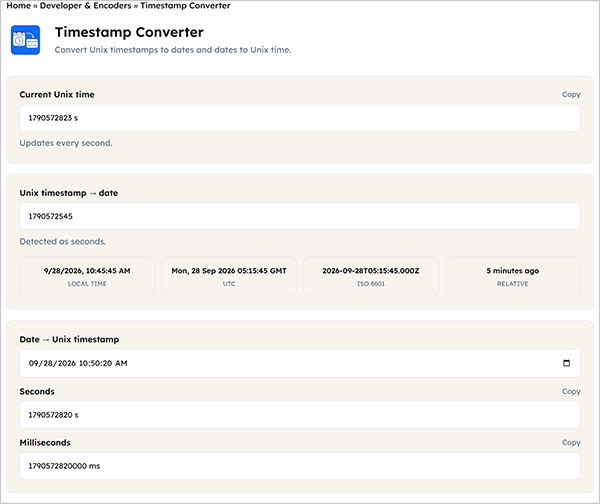Select the Milliseconds output 1790572820000 ms
Screen dimensions: 600x504
pyautogui.click(x=300, y=466)
